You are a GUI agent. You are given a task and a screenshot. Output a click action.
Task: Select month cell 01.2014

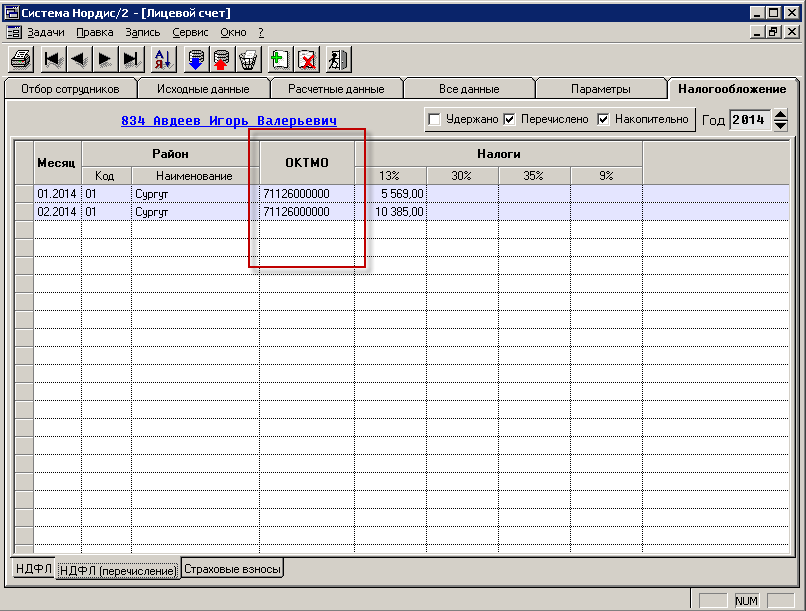tap(57, 194)
